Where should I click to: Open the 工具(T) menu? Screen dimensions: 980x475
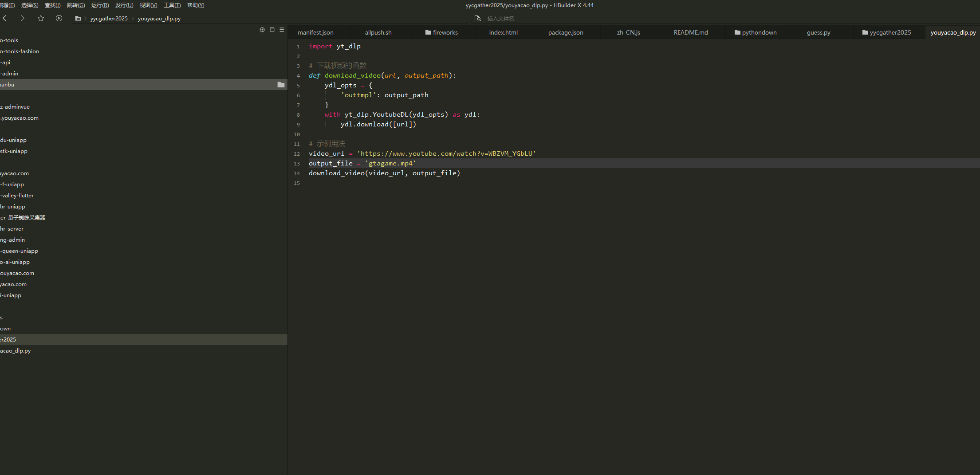tap(172, 5)
